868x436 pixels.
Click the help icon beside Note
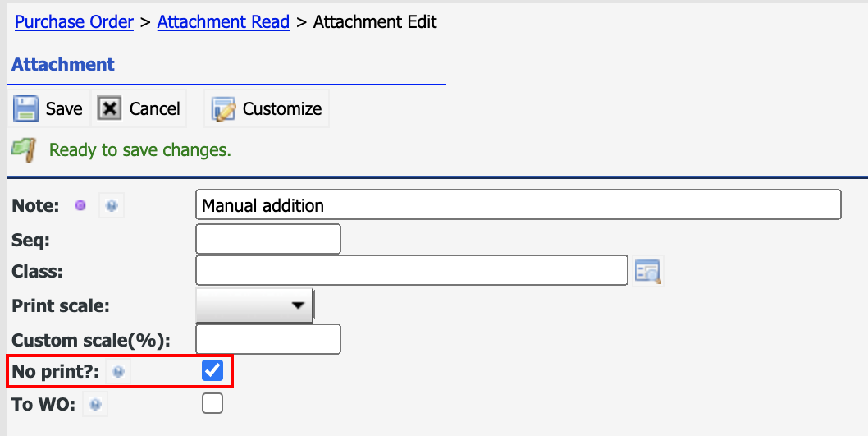click(112, 206)
